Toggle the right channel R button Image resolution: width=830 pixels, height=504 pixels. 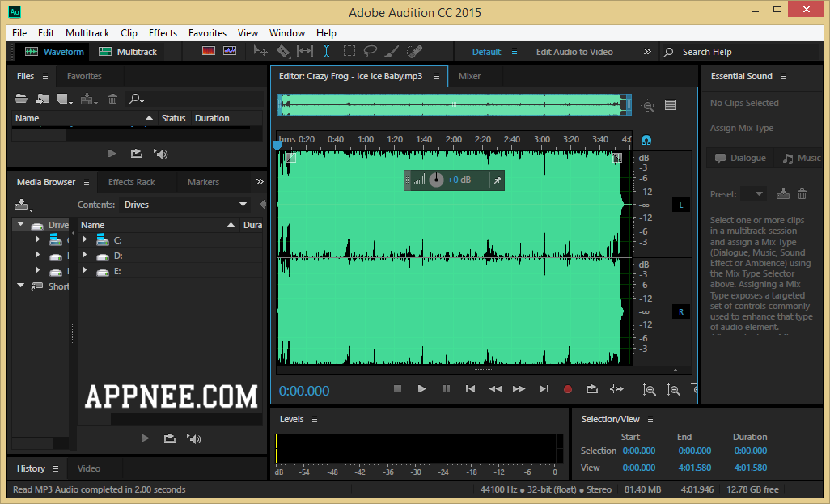tap(680, 311)
